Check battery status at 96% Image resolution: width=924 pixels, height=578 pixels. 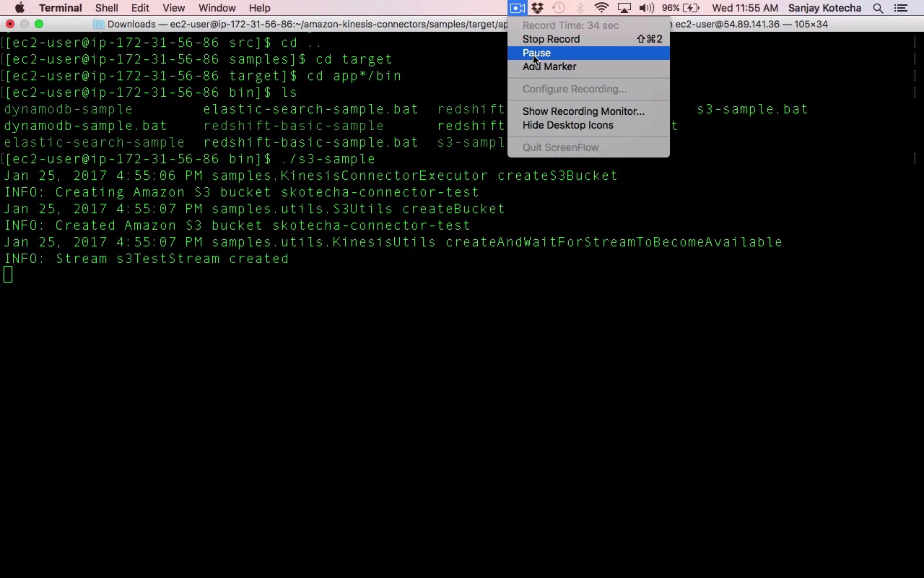pos(680,8)
